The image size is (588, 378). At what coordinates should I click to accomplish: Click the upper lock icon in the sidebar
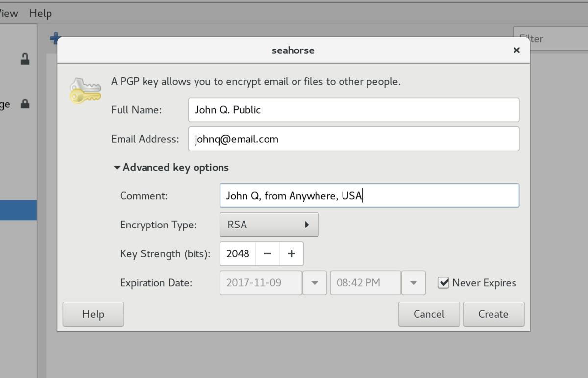tap(25, 59)
